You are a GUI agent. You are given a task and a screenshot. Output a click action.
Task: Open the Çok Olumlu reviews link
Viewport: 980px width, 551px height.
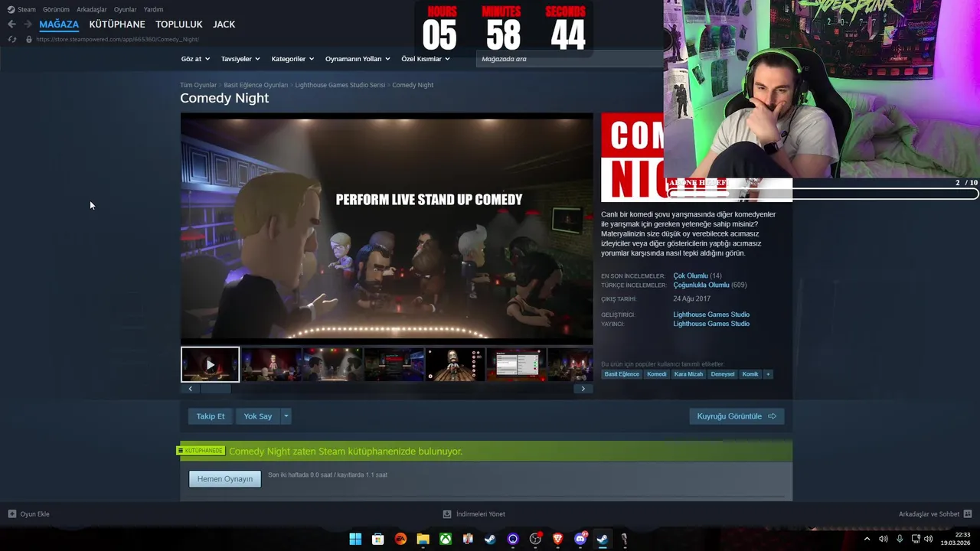coord(691,275)
